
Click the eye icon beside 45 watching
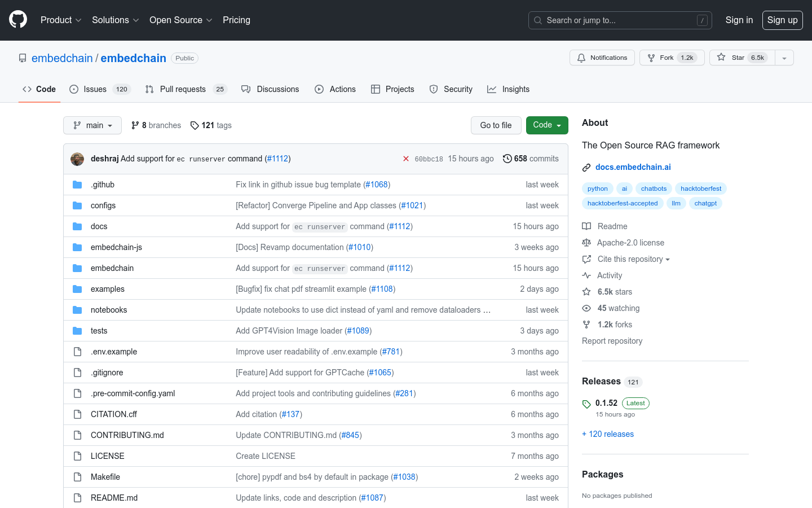point(586,308)
